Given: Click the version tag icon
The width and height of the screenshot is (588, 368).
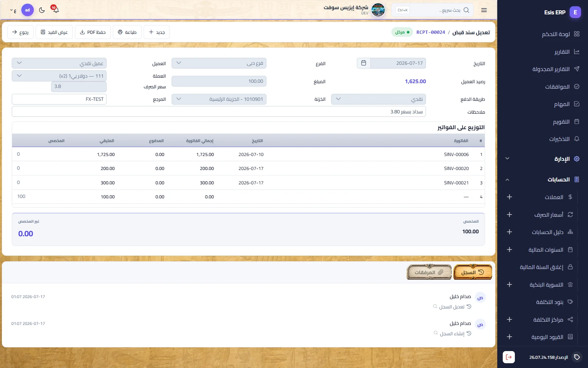Looking at the screenshot, I should pyautogui.click(x=577, y=357).
